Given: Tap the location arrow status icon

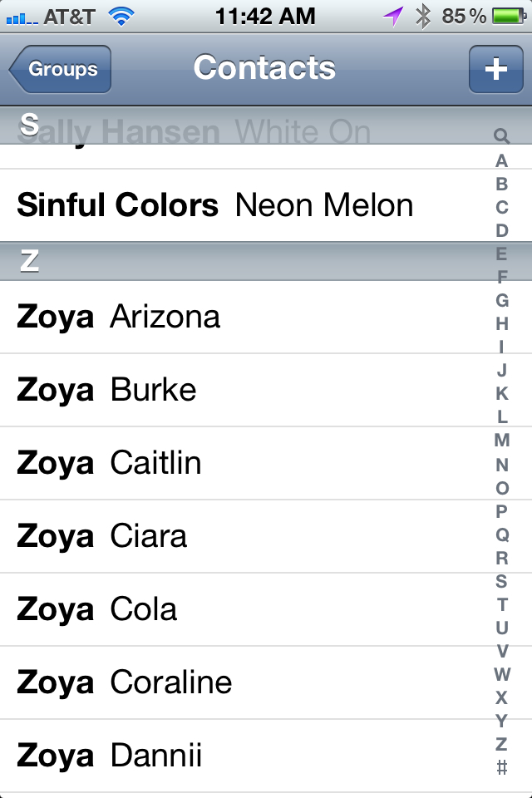Looking at the screenshot, I should point(393,17).
